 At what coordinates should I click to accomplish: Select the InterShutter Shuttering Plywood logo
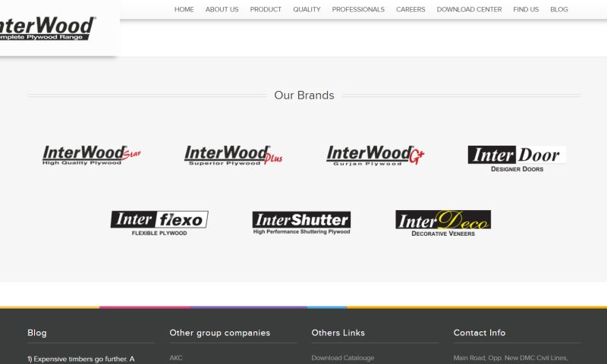pyautogui.click(x=301, y=223)
